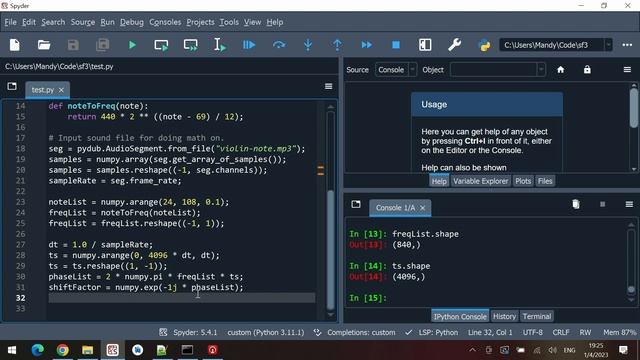The height and width of the screenshot is (360, 640).
Task: Run current cell and advance
Action: [191, 45]
